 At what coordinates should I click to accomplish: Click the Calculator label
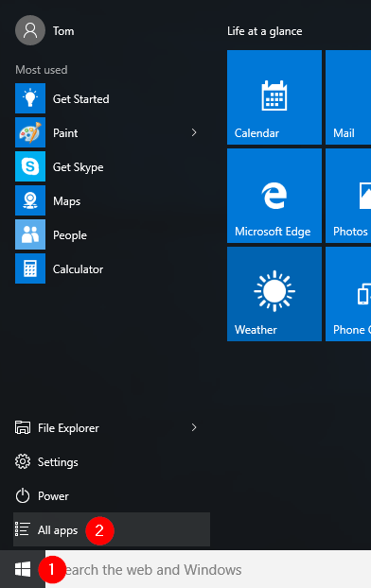pyautogui.click(x=79, y=269)
